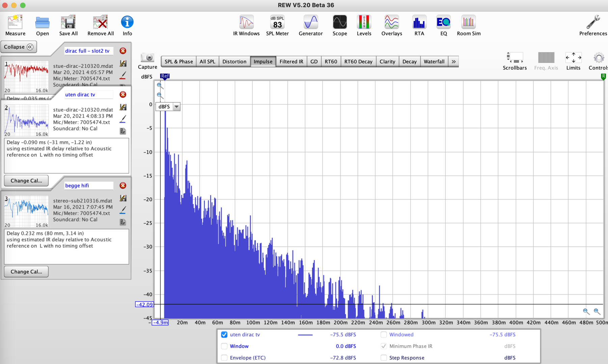Select the 'uten dirac tv' measurement thumbnail
This screenshot has width=608, height=364.
coord(26,120)
